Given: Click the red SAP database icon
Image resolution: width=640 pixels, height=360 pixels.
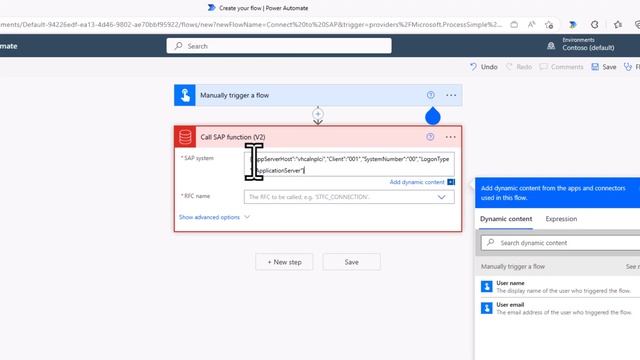Looking at the screenshot, I should coord(185,137).
